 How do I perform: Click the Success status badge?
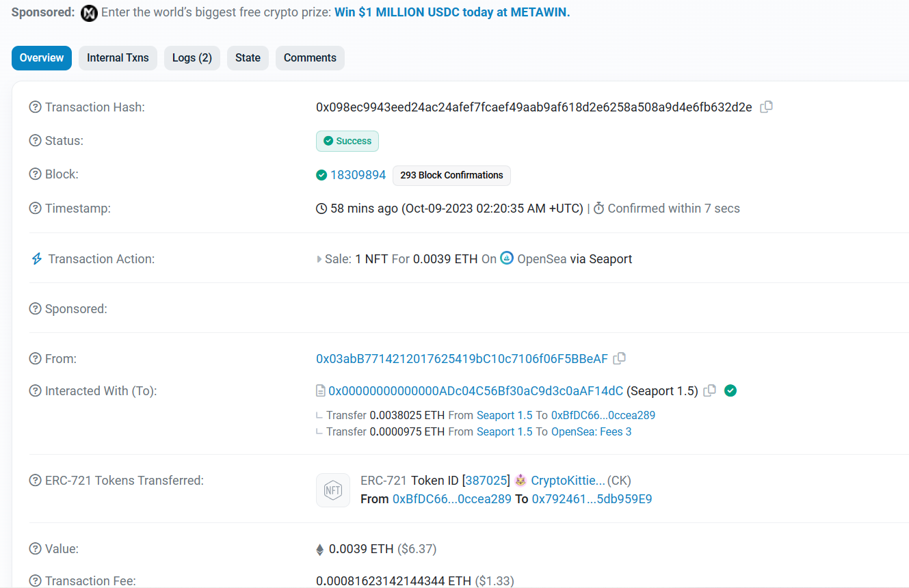[347, 141]
